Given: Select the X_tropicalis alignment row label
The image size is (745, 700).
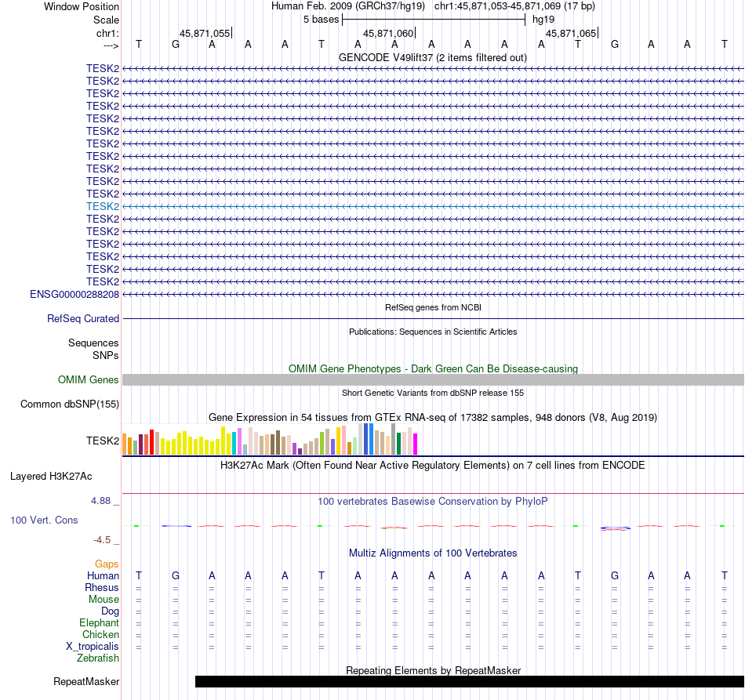Looking at the screenshot, I should point(93,647).
